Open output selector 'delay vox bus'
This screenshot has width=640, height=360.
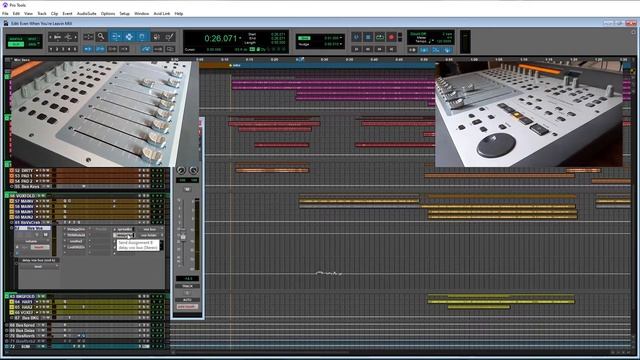coord(39,260)
